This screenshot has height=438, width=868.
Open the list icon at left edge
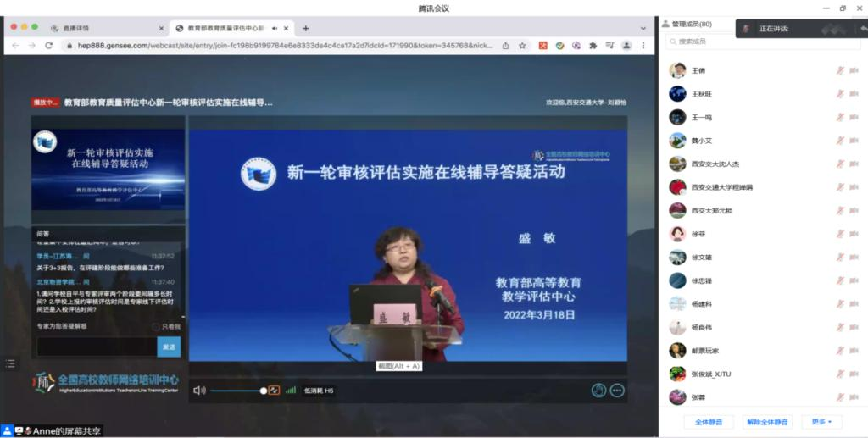(10, 363)
